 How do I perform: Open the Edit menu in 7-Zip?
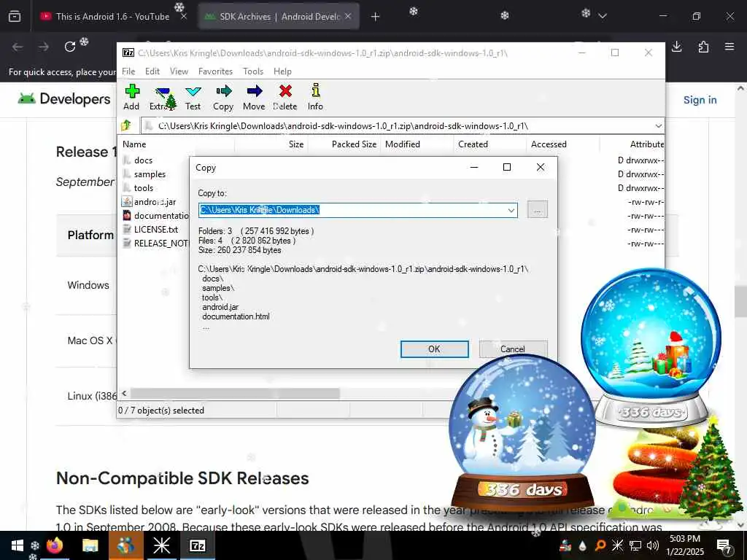[x=152, y=71]
